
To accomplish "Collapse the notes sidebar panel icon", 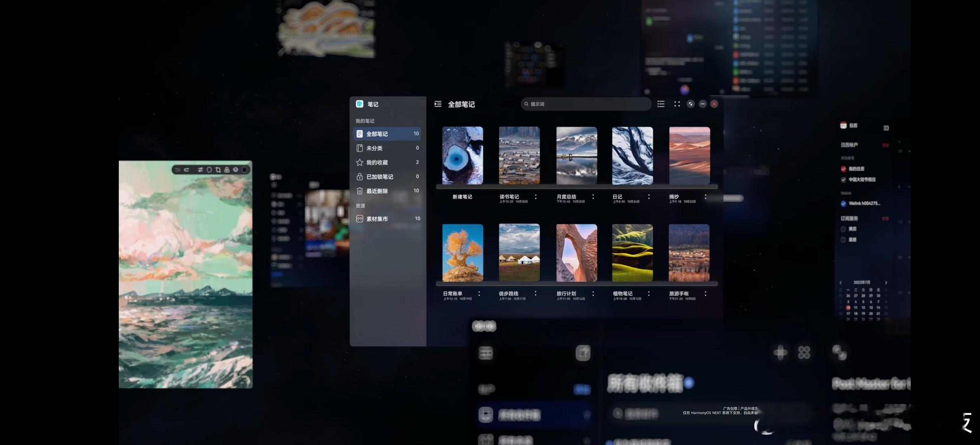I will [x=438, y=104].
